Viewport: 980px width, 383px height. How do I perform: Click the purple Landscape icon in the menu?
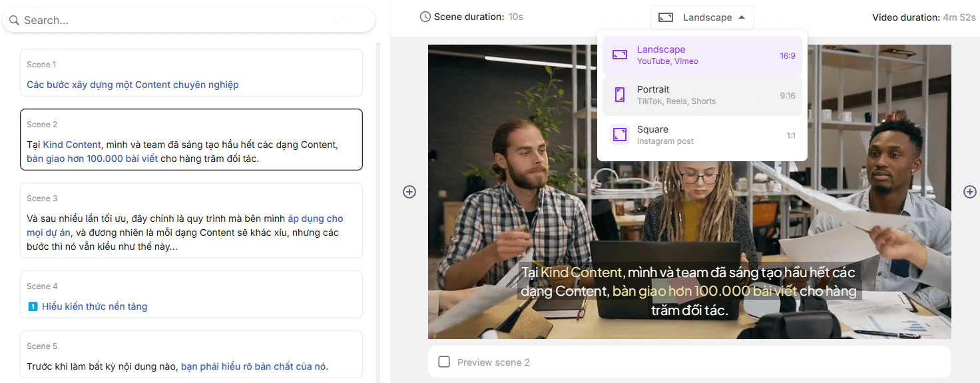point(620,55)
